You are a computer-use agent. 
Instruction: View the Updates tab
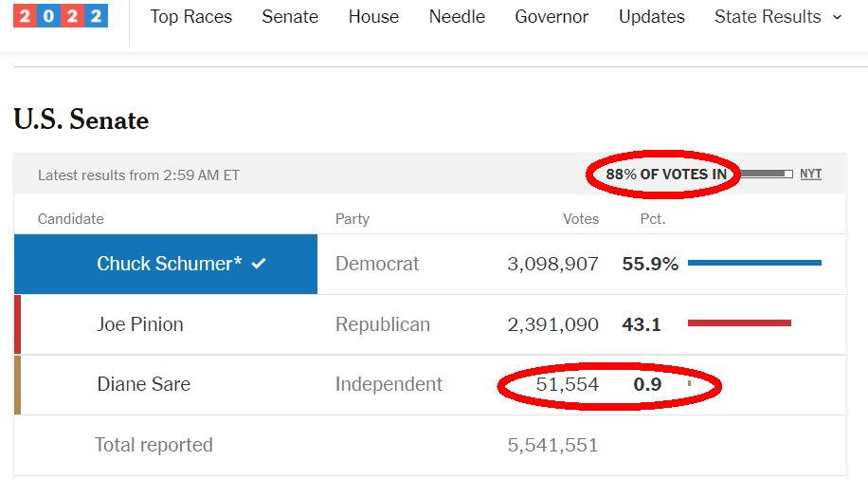[x=652, y=17]
